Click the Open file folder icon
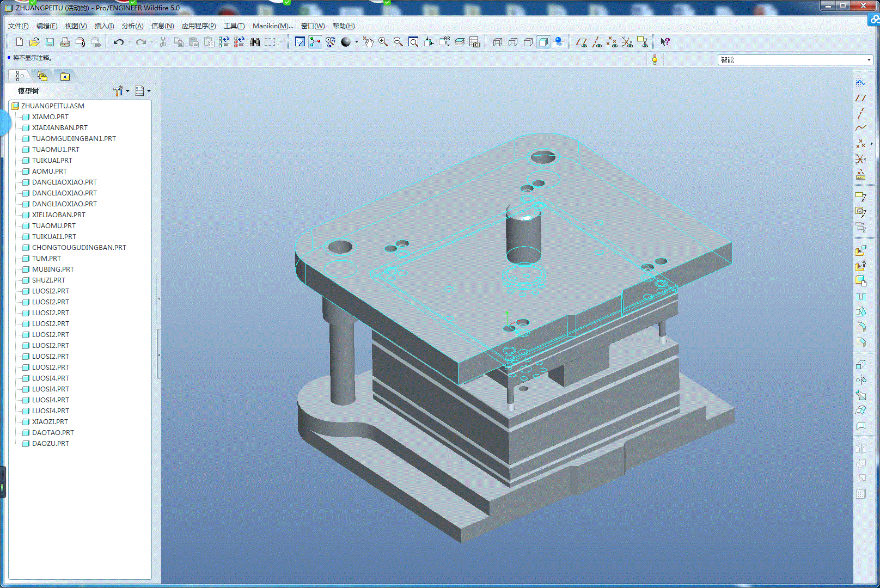The image size is (880, 588). [34, 42]
